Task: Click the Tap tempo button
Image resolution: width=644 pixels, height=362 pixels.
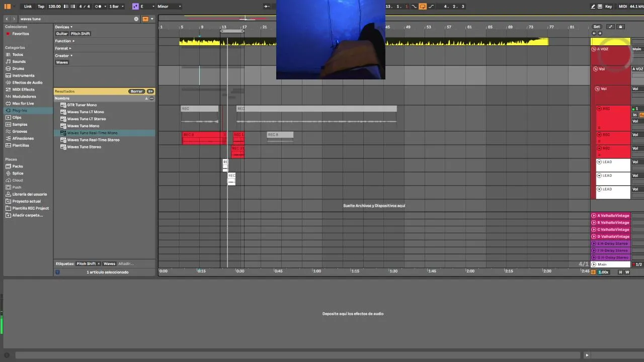Action: 41,7
